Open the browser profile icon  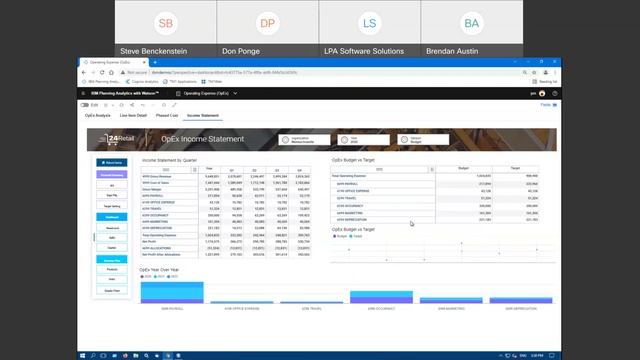(545, 72)
